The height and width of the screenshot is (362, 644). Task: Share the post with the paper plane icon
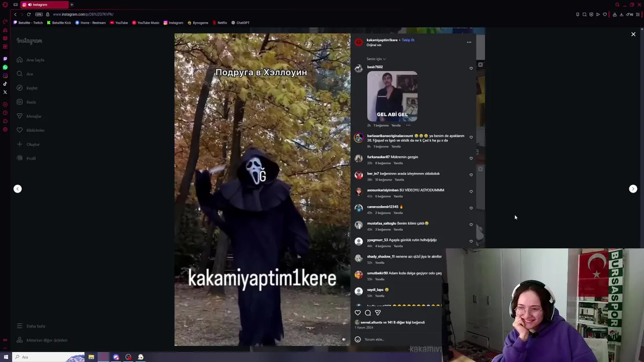tap(378, 313)
